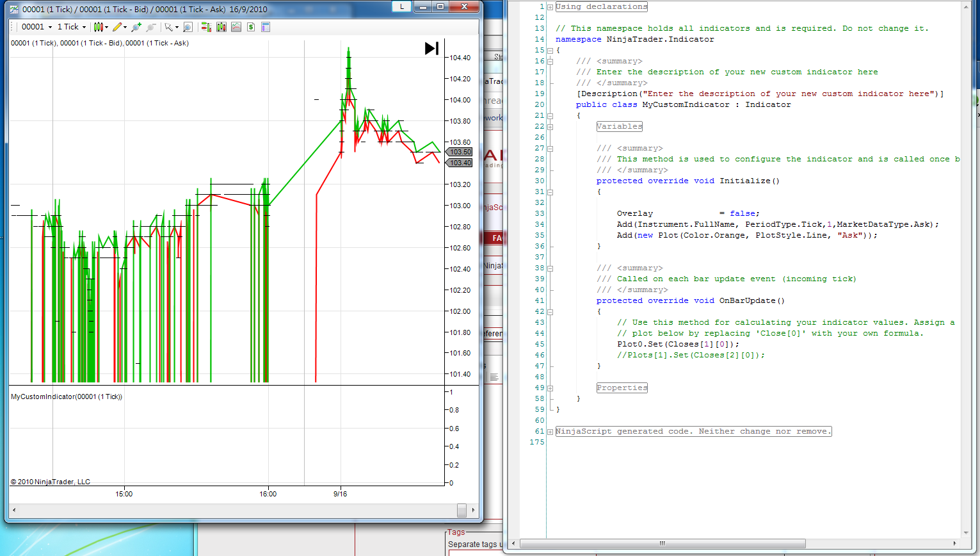
Task: Click the collapsed 'Variables' region box
Action: click(620, 126)
